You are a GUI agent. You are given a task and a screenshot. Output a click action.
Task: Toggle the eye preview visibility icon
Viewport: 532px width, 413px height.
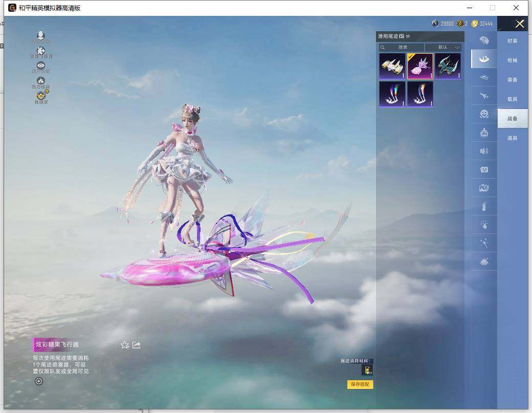pyautogui.click(x=41, y=66)
